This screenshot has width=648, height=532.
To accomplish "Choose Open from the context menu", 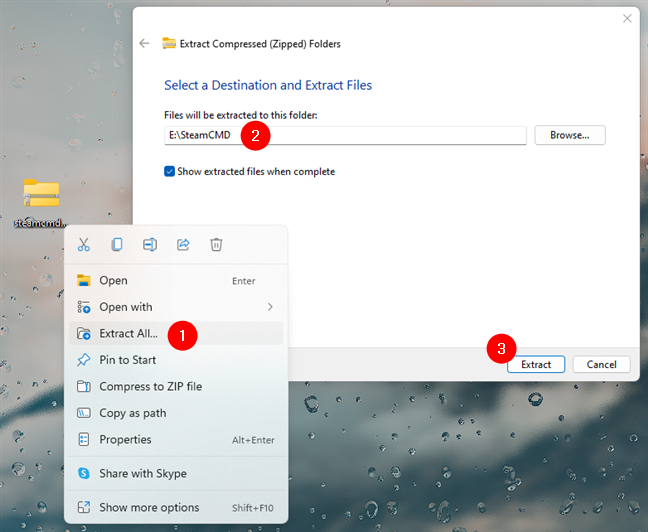I will [x=176, y=281].
